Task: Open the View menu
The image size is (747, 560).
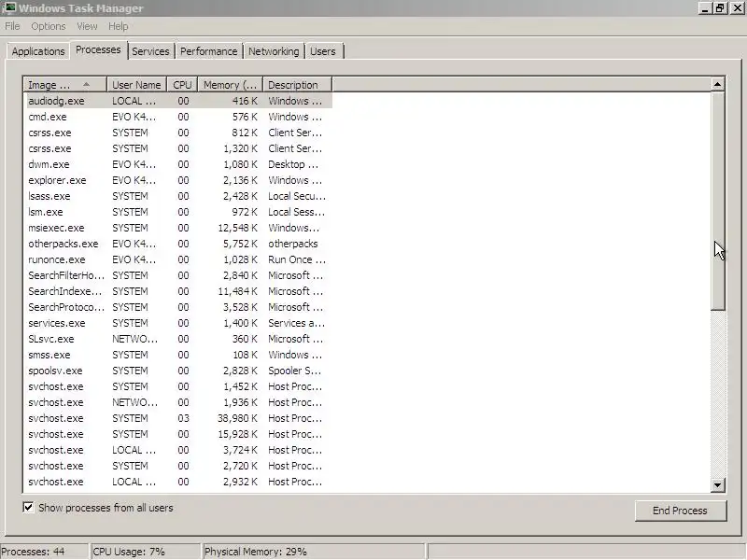Action: pyautogui.click(x=87, y=27)
